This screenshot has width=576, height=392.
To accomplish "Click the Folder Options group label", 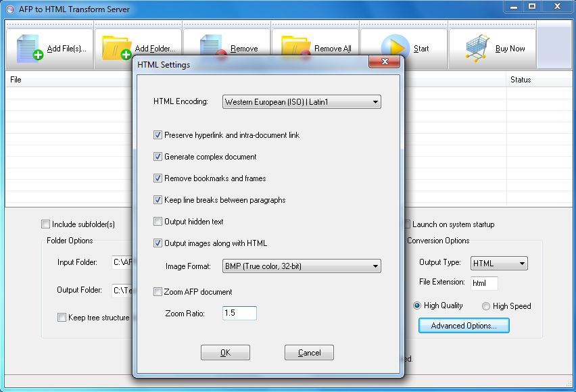I will [x=70, y=241].
